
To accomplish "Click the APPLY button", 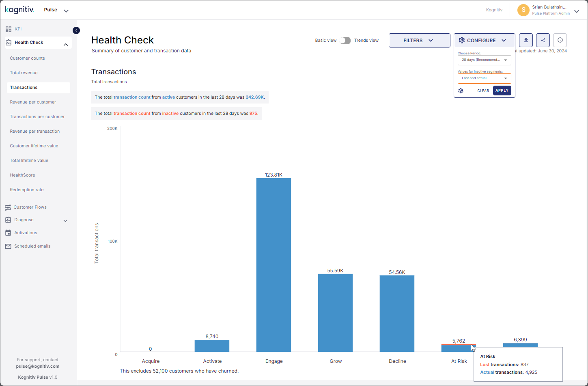I will coord(502,91).
